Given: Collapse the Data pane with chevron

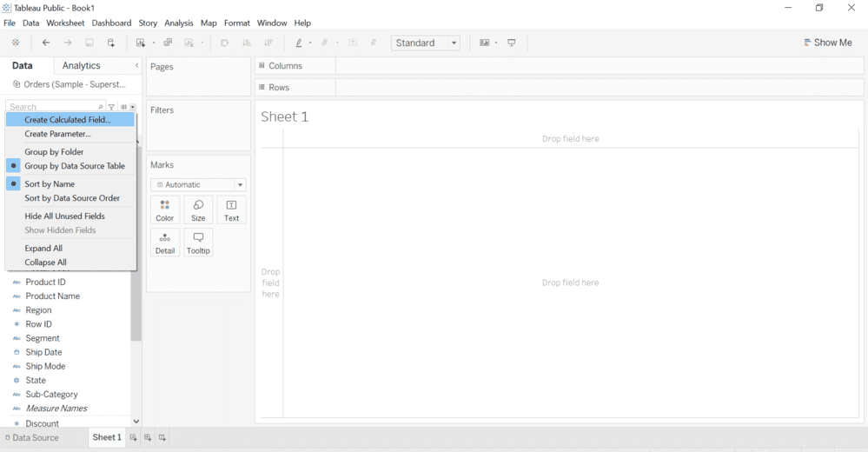Looking at the screenshot, I should click(x=136, y=65).
